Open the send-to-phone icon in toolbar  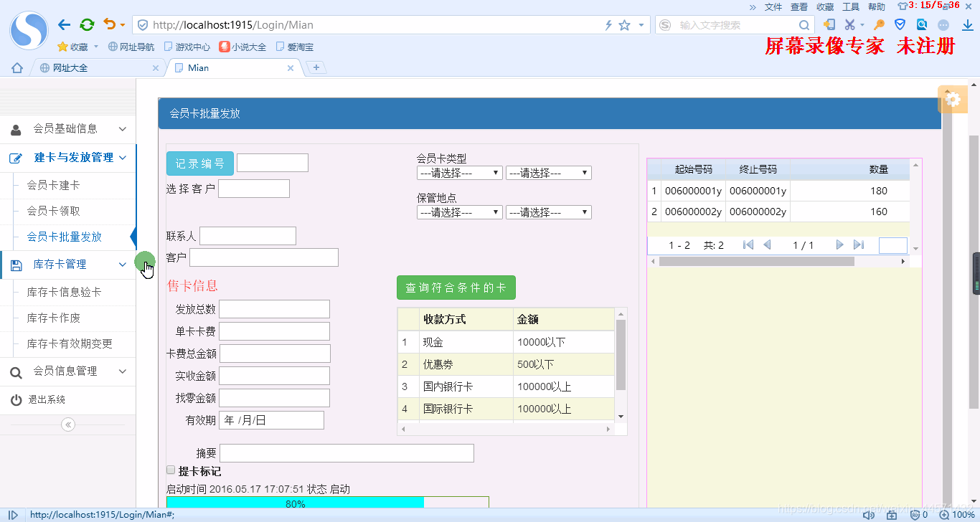[829, 24]
